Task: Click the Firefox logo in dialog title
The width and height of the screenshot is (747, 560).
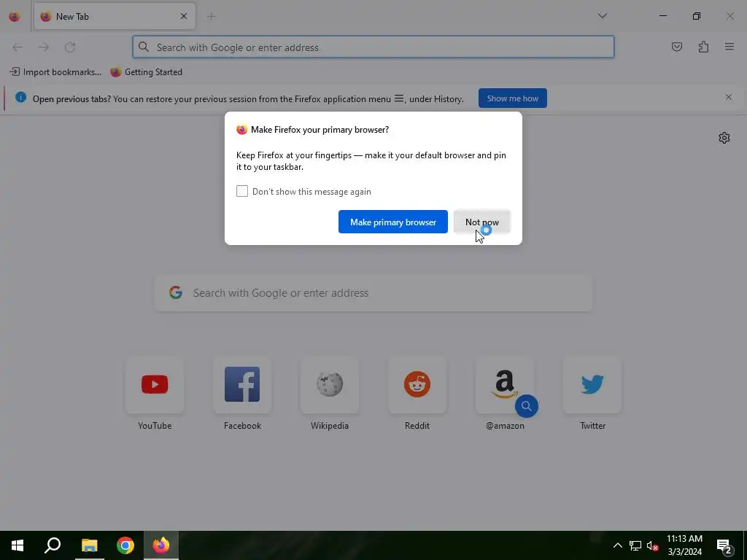Action: [x=242, y=130]
